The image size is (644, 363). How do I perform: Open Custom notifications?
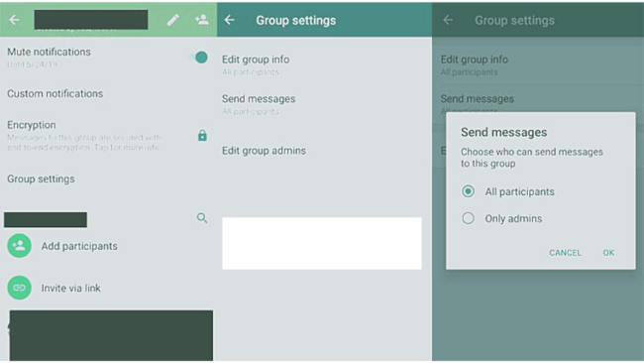point(55,94)
